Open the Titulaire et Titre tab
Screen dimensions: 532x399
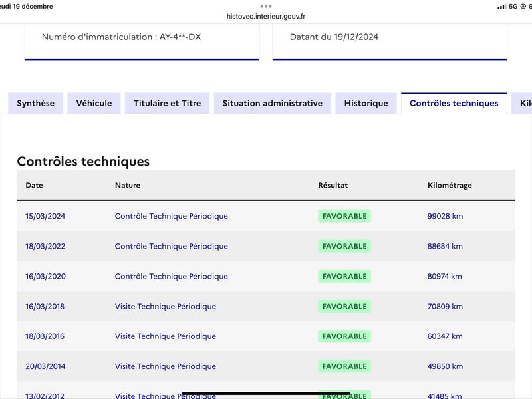click(x=168, y=103)
